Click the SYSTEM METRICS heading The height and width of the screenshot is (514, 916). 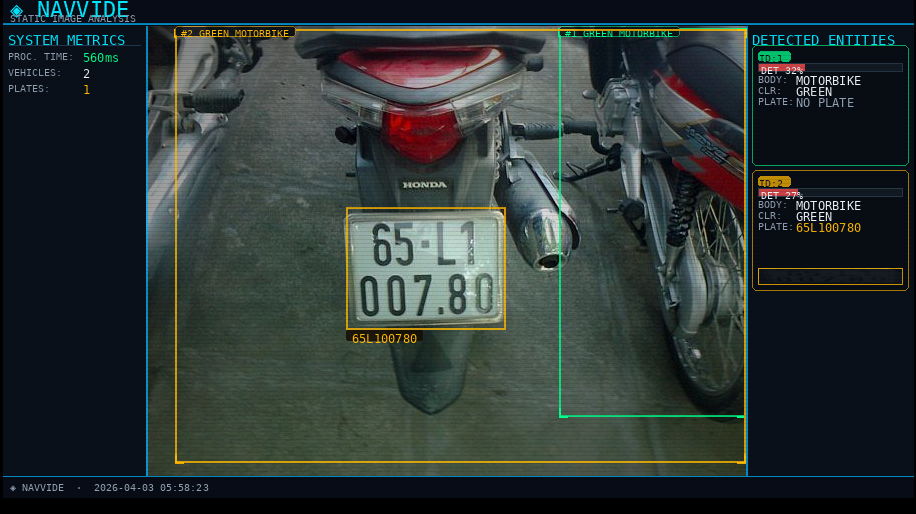coord(67,40)
